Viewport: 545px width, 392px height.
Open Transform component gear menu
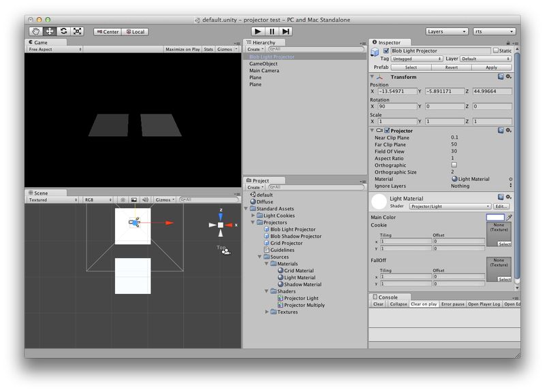coord(508,76)
